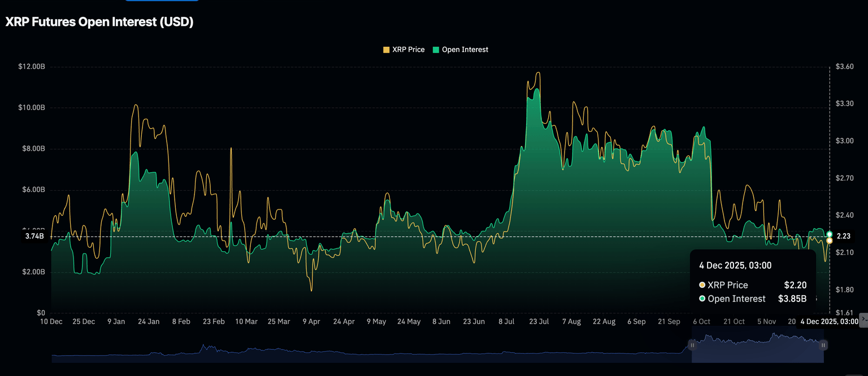This screenshot has width=868, height=376.
Task: Click the orange XRP Price crosshair marker dot
Action: click(x=829, y=241)
